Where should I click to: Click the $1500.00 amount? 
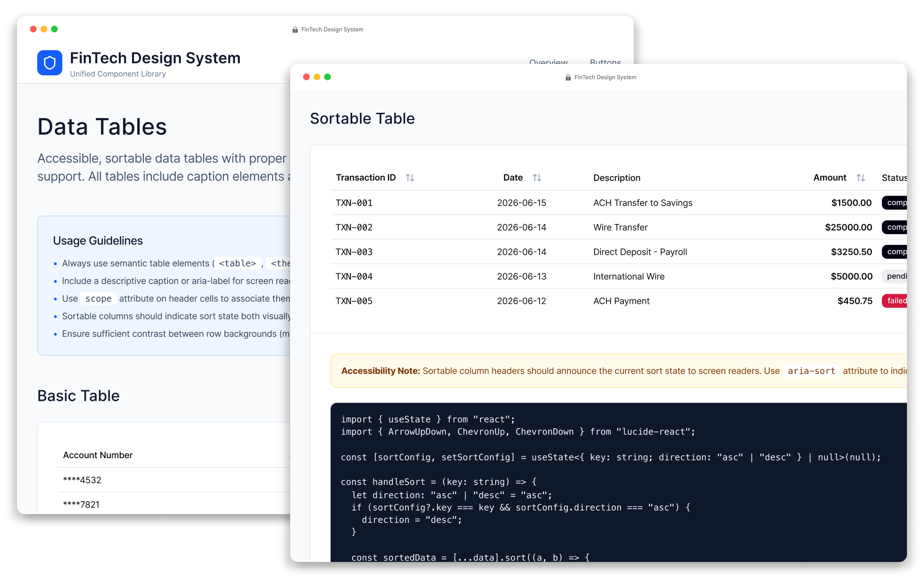(x=852, y=203)
